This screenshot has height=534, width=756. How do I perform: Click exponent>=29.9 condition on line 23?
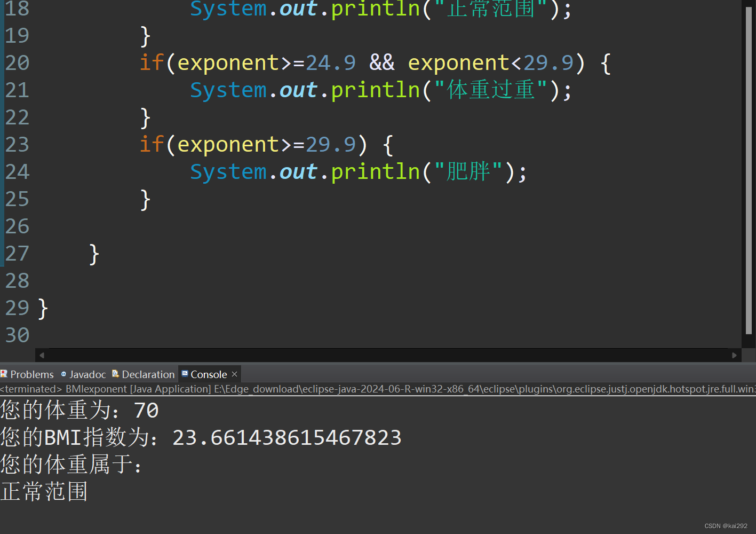click(x=267, y=145)
